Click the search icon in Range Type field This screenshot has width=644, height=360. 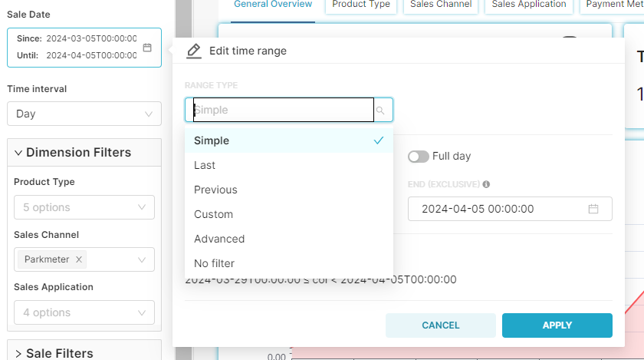pyautogui.click(x=380, y=111)
